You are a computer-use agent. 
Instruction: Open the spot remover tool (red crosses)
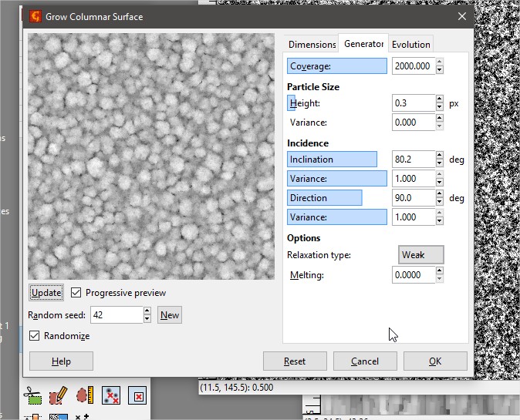point(110,396)
